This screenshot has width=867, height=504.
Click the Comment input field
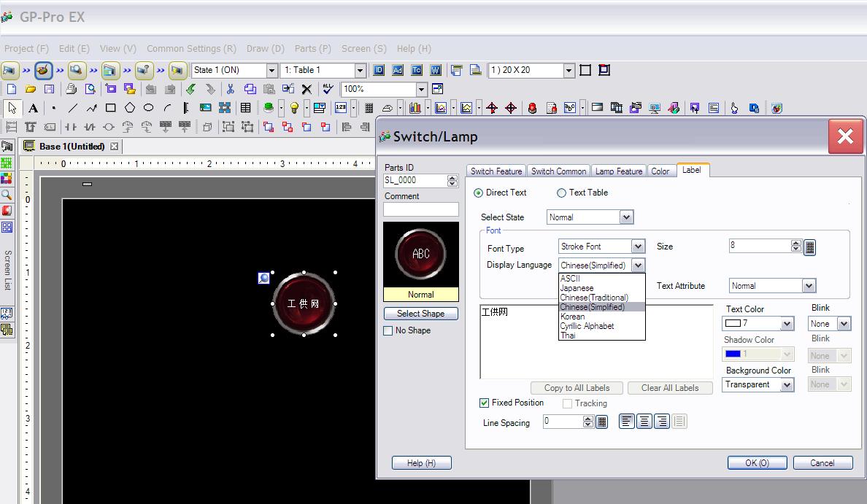coord(421,209)
